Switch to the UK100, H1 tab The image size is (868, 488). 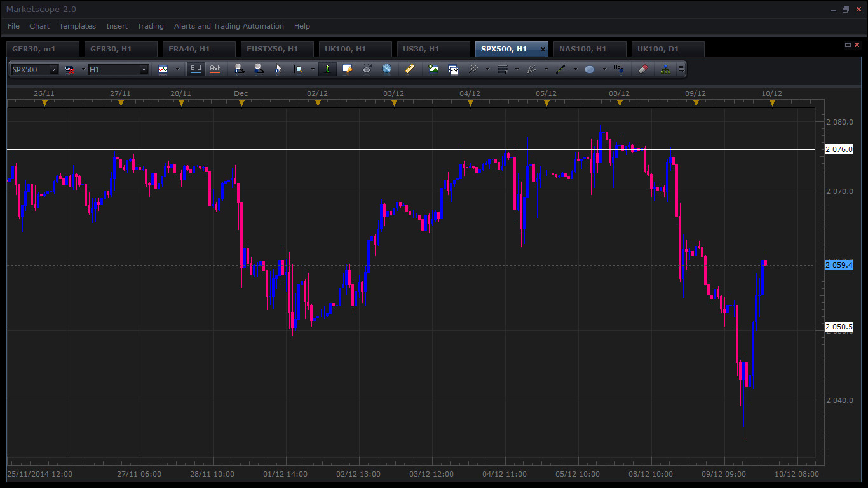355,49
